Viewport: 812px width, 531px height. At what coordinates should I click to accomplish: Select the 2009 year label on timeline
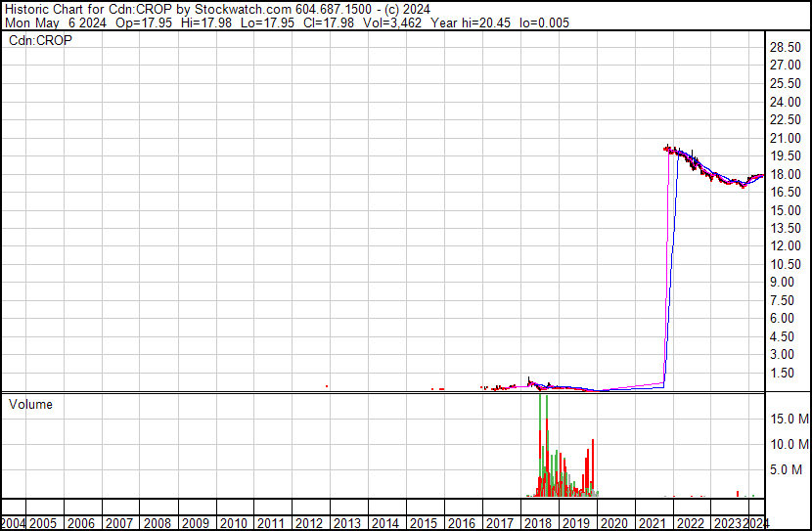point(196,523)
